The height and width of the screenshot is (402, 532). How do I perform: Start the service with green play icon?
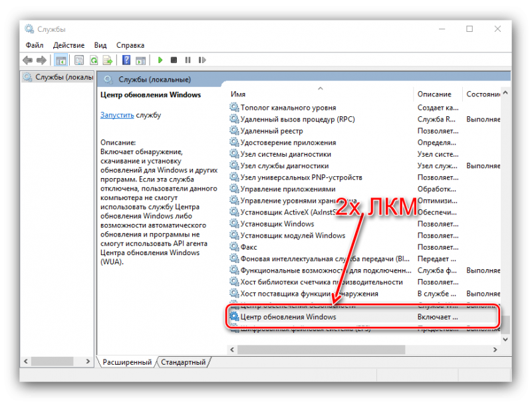click(x=160, y=60)
